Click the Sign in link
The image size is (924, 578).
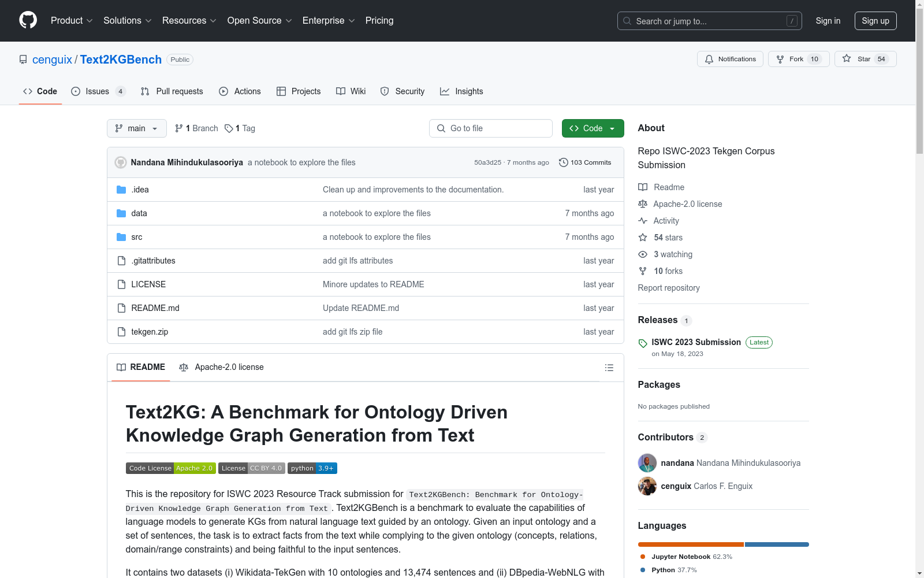(x=828, y=21)
